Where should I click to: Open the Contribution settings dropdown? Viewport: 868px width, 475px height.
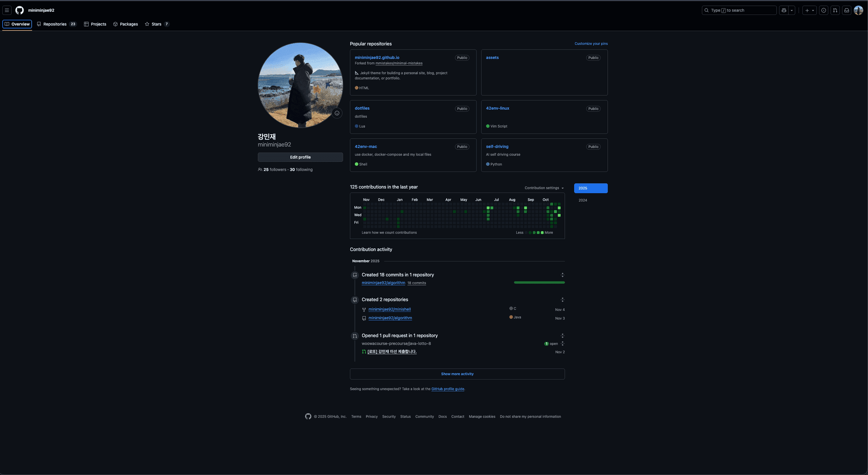click(x=544, y=188)
